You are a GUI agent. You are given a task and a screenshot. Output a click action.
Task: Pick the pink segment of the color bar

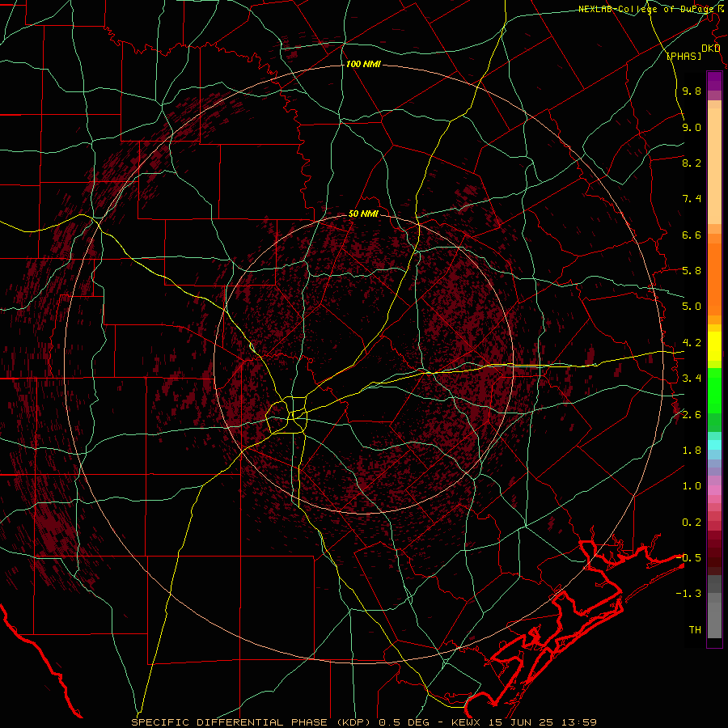[x=714, y=490]
